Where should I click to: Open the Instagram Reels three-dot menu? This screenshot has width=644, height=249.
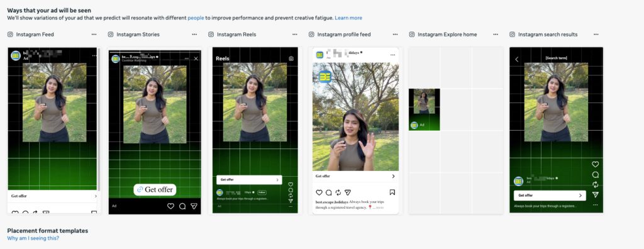[x=294, y=35]
